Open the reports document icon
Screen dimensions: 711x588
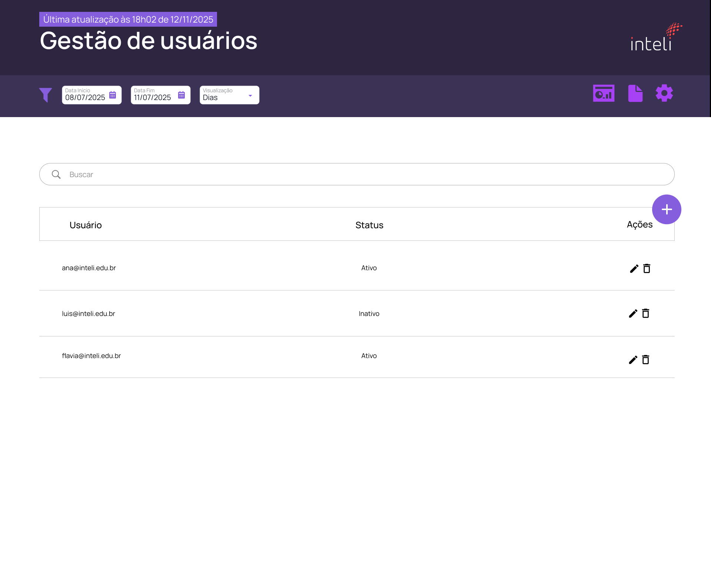(635, 93)
